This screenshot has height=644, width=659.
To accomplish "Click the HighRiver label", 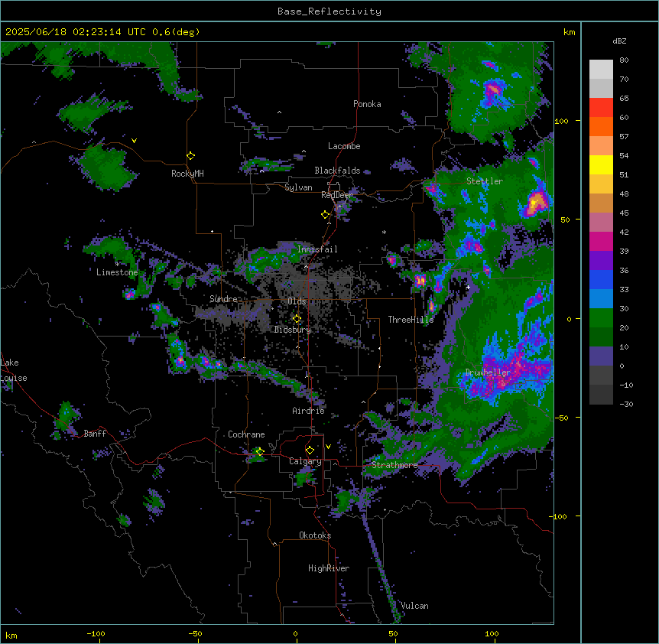I will click(x=329, y=568).
